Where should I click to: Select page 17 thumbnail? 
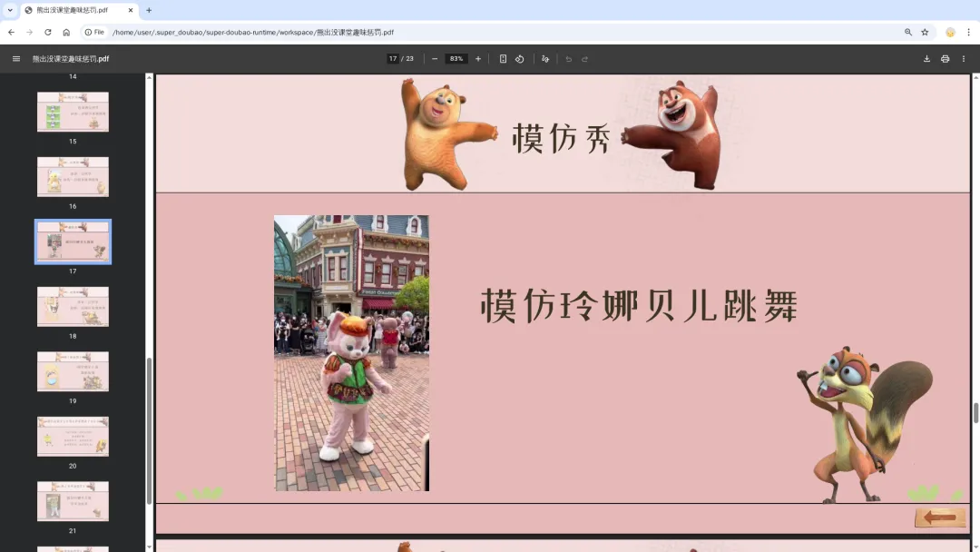pyautogui.click(x=73, y=241)
